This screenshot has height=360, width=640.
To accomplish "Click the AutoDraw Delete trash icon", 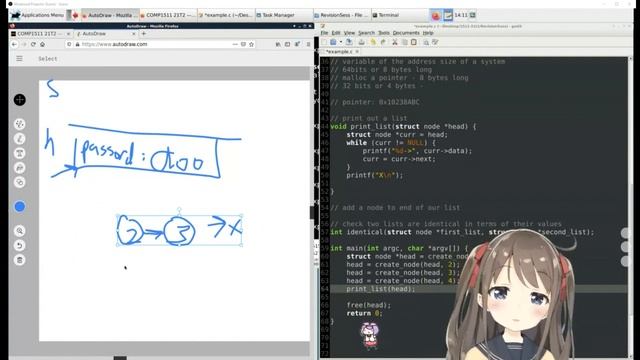I will pos(20,260).
